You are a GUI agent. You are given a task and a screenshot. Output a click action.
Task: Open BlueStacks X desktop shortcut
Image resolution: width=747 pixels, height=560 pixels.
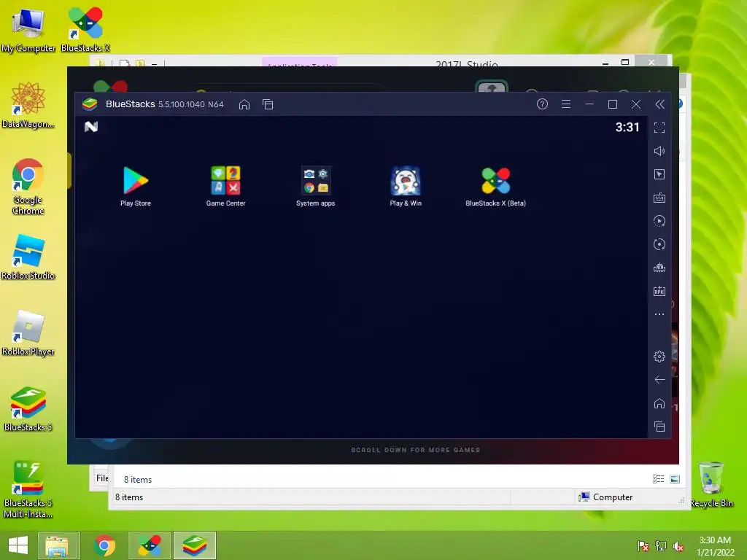pyautogui.click(x=85, y=30)
